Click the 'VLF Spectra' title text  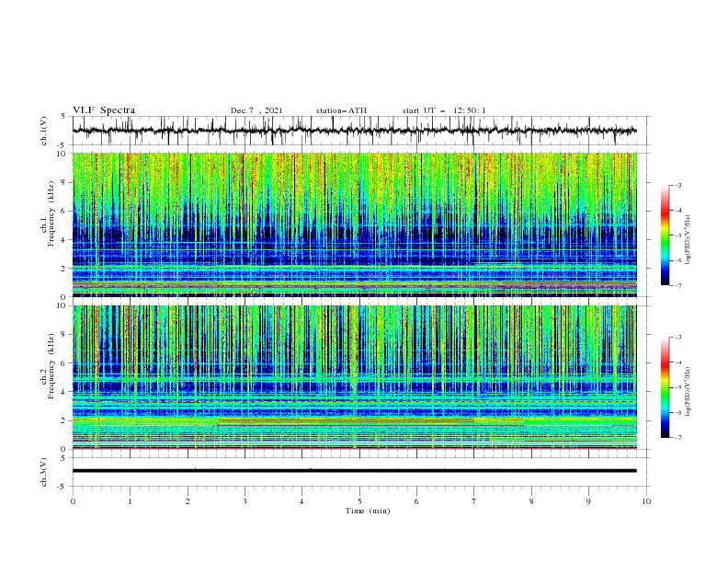point(104,110)
